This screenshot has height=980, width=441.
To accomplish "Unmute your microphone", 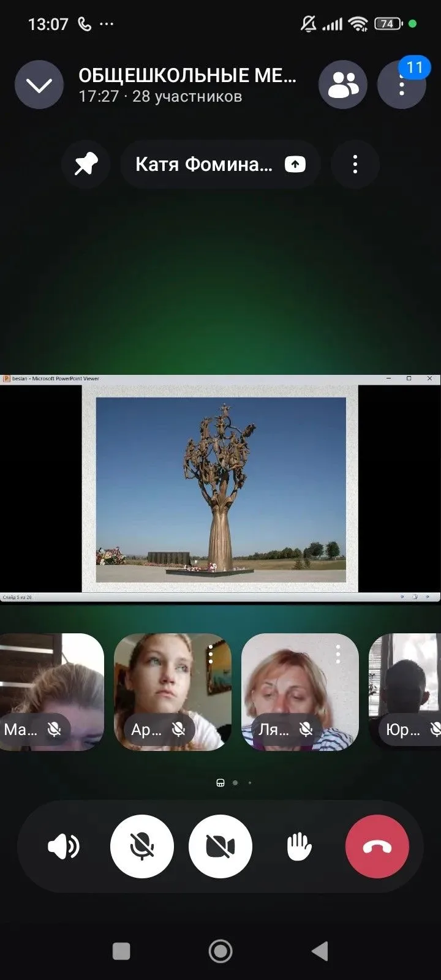I will click(x=142, y=846).
